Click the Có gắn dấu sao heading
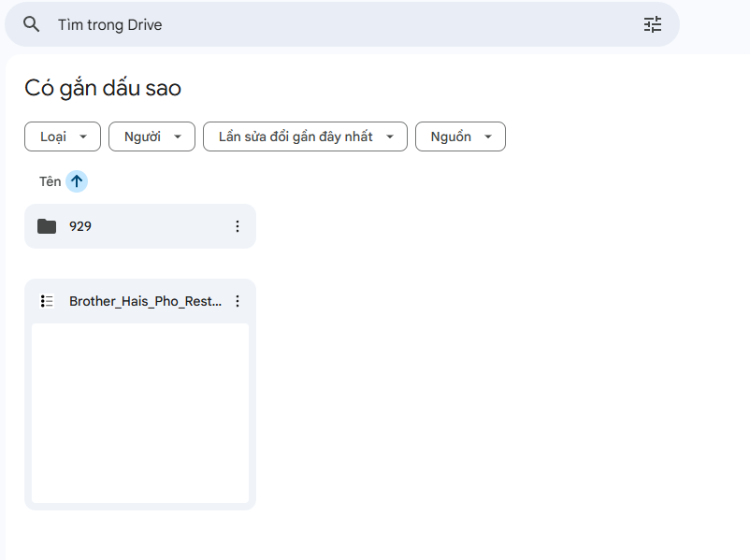Screen dimensions: 750x560 tap(103, 88)
